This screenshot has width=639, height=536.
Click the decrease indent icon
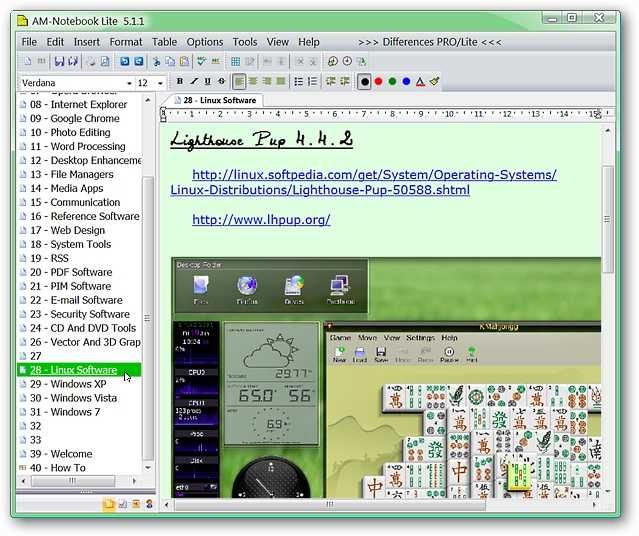331,82
